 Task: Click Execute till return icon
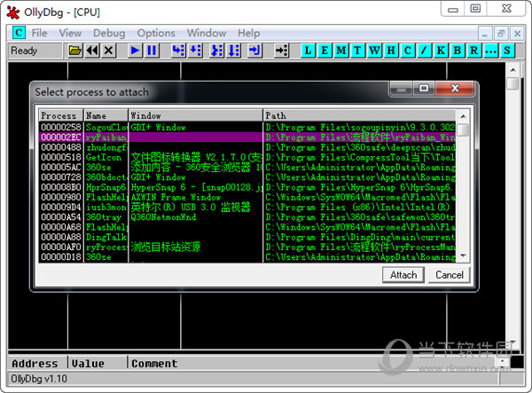pos(254,51)
